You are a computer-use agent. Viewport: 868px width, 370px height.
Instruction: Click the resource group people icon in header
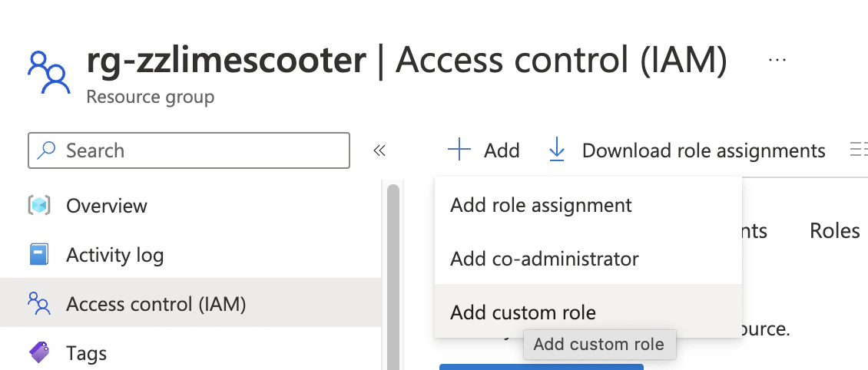coord(48,72)
